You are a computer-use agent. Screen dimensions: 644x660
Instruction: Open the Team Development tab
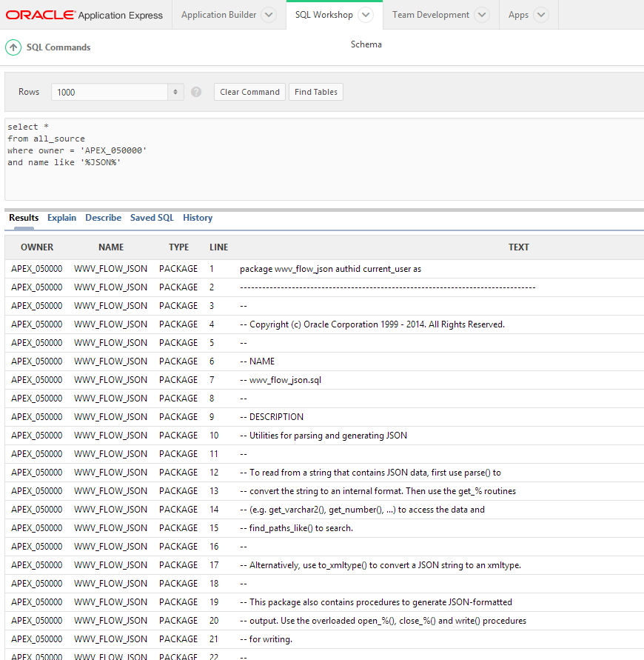(x=431, y=15)
